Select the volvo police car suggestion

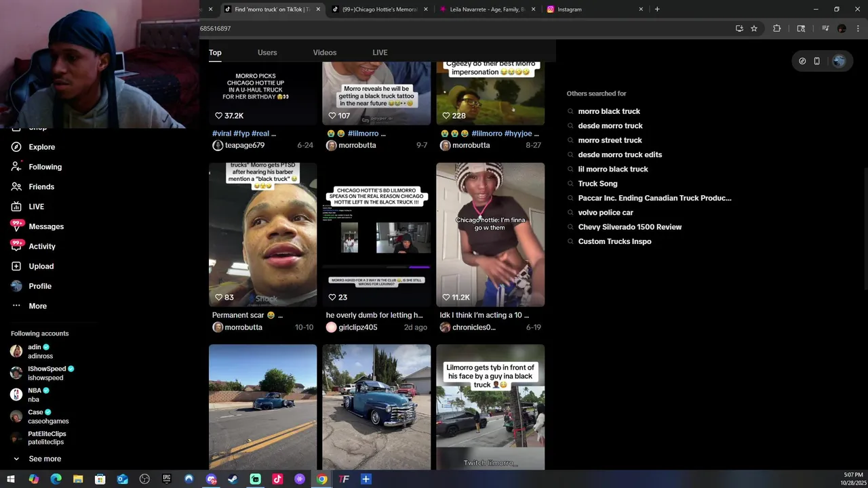[606, 213]
